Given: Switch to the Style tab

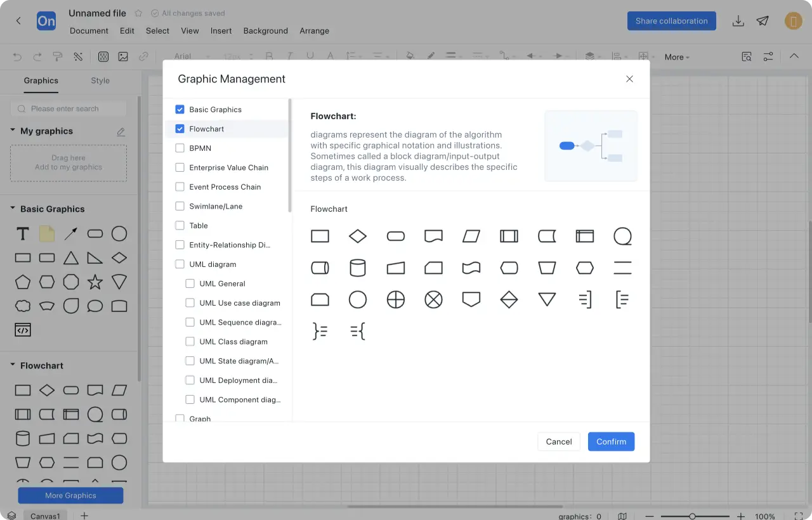Looking at the screenshot, I should (100, 81).
